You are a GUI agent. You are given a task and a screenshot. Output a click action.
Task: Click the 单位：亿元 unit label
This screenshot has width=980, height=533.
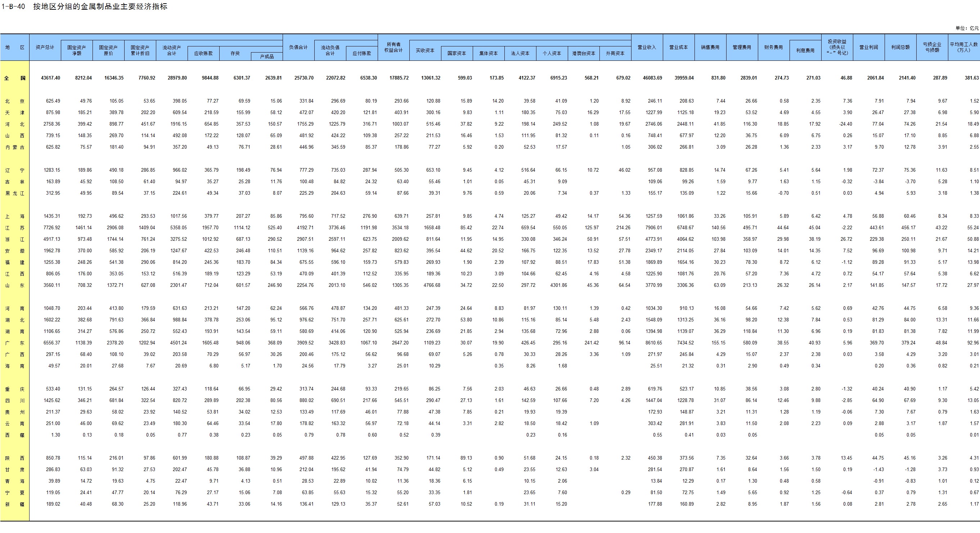(967, 28)
